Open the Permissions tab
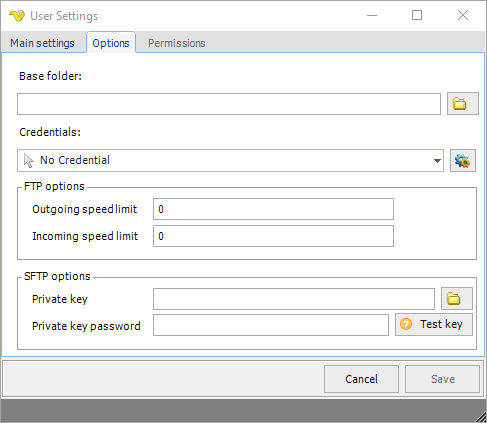Screen dimensions: 487x423 coord(177,43)
